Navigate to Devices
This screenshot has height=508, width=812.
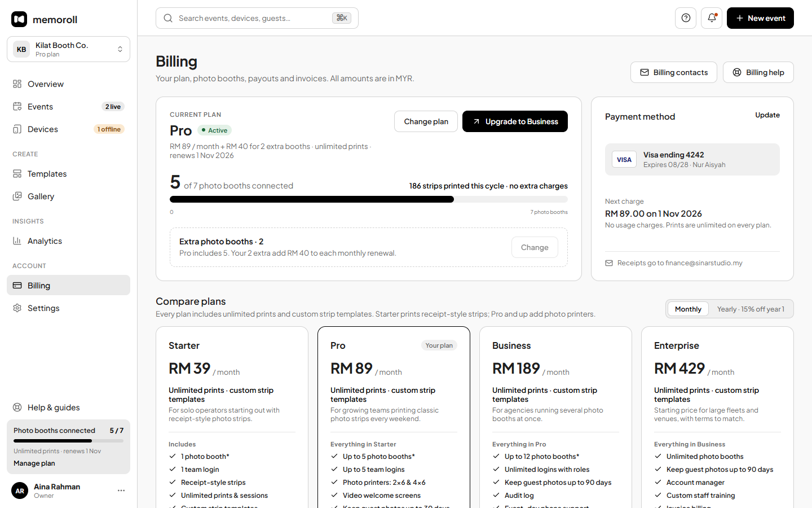click(x=68, y=129)
